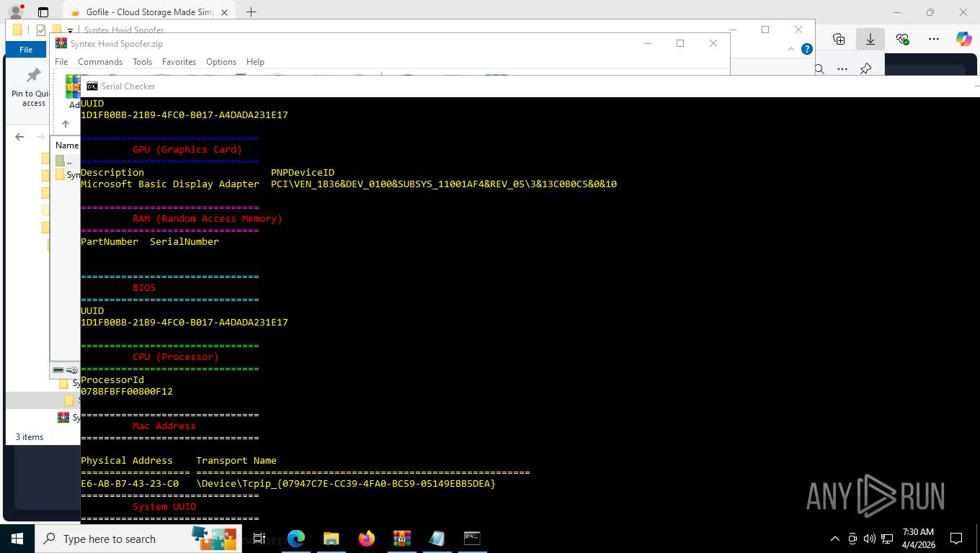Open the File tab in File Explorer
980x553 pixels.
pyautogui.click(x=26, y=50)
